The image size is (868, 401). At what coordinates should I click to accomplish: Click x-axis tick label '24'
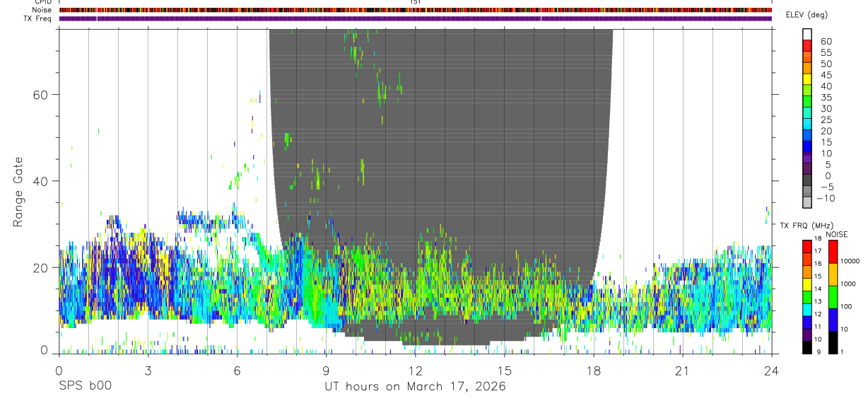771,371
